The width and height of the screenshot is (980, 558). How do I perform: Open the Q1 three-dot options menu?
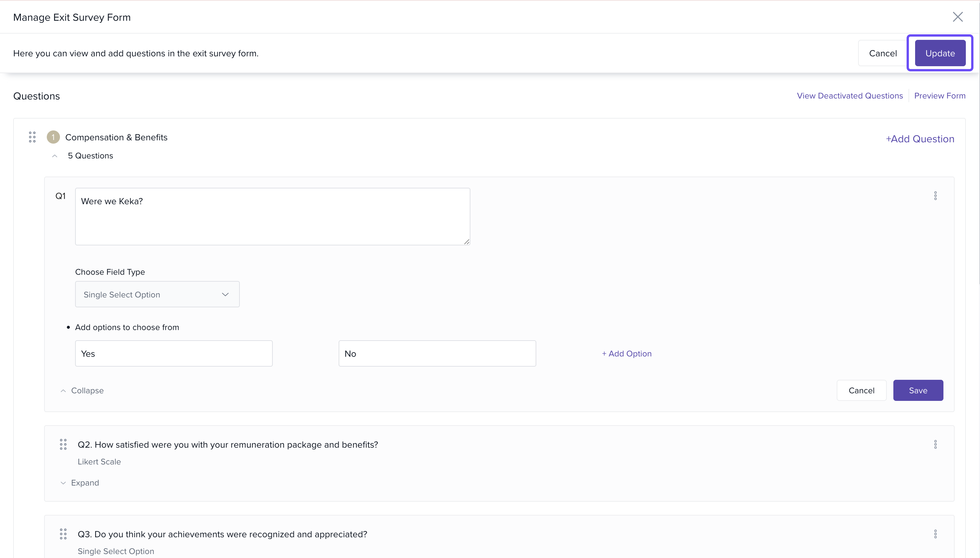click(935, 196)
